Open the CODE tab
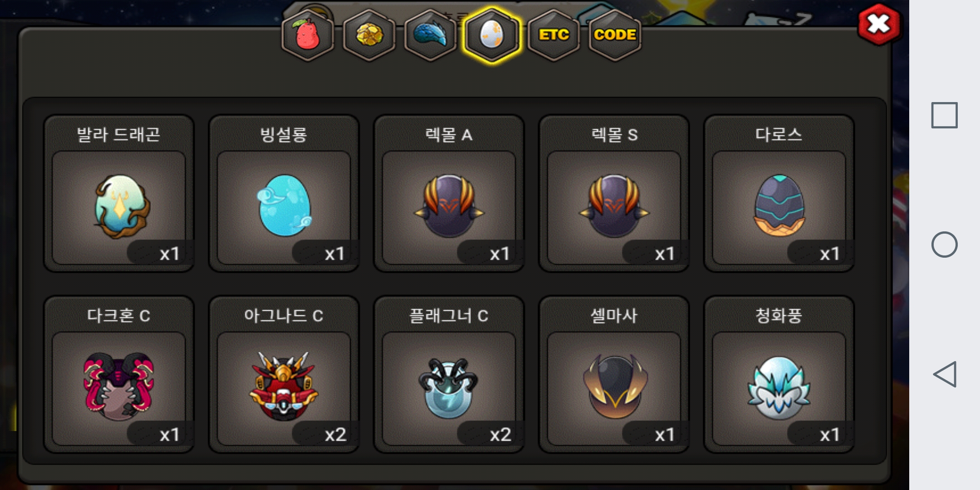The image size is (980, 490). click(615, 35)
